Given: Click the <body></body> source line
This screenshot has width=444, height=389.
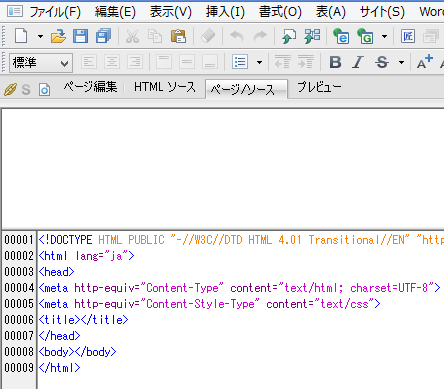Looking at the screenshot, I should [77, 352].
